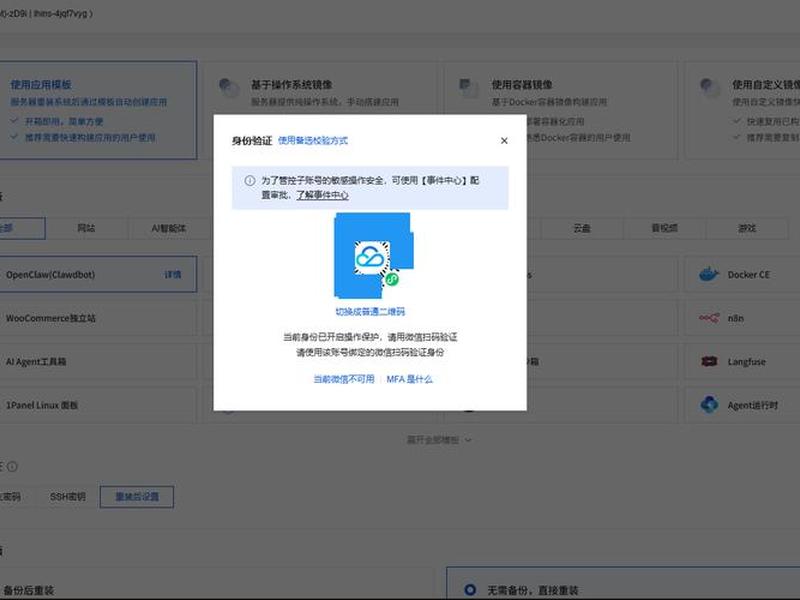Switch via 切换成普通二维码 link
Screen dimensions: 800x600
(x=370, y=312)
